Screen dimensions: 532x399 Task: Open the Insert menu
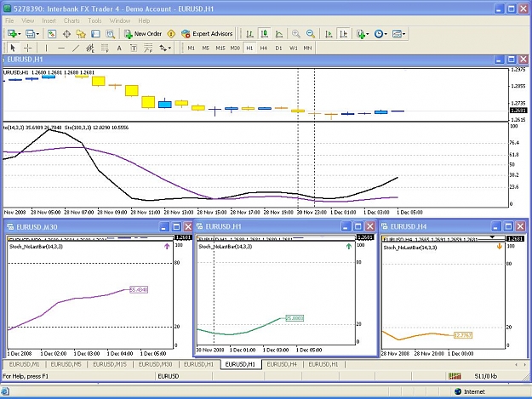coord(49,20)
